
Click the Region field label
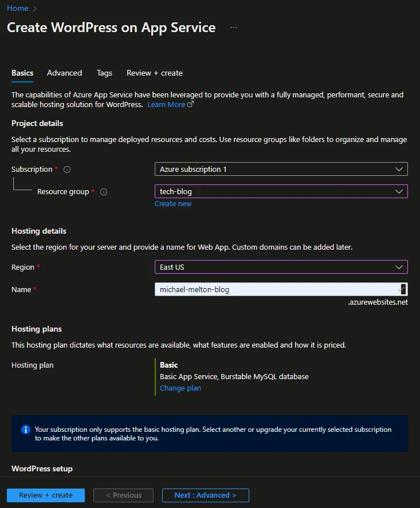[23, 267]
